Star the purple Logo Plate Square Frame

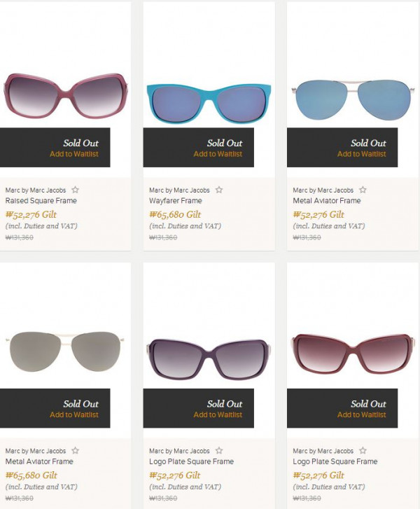pos(219,450)
